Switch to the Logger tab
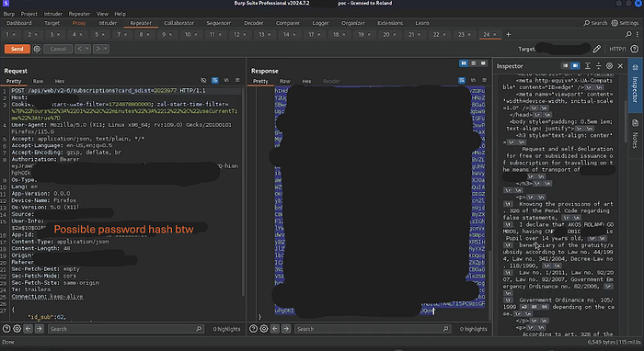The image size is (644, 351). tap(320, 23)
